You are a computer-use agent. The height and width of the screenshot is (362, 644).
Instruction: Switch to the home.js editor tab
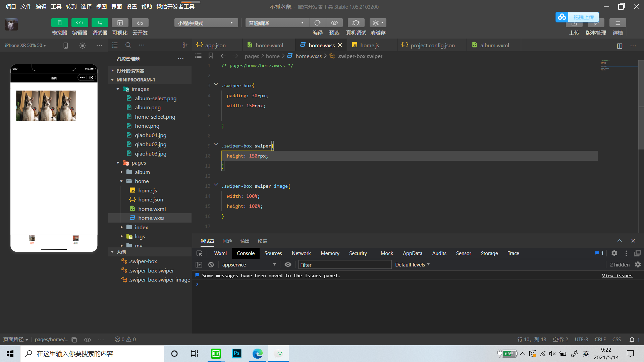(x=369, y=45)
